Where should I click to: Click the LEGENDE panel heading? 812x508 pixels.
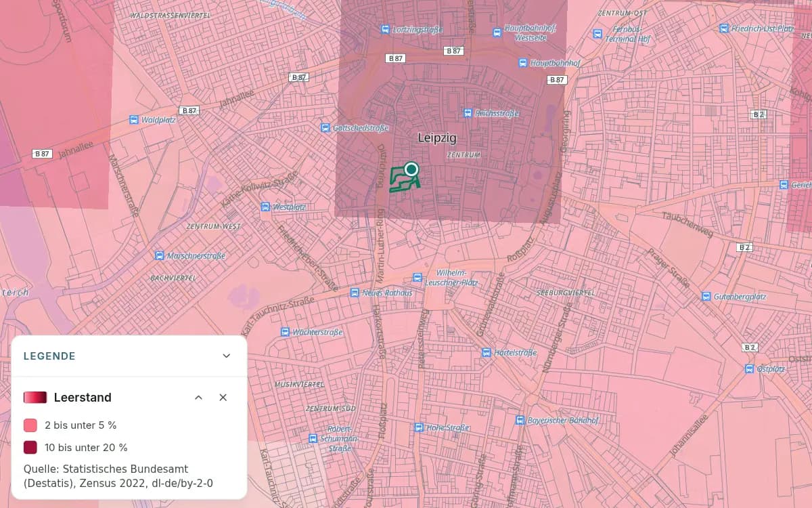tap(49, 356)
